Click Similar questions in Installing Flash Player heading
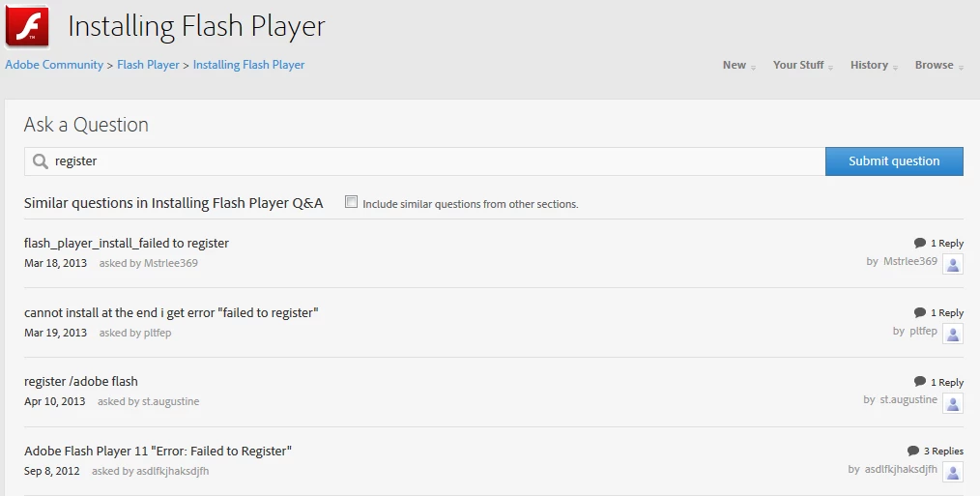This screenshot has height=496, width=980. [174, 203]
